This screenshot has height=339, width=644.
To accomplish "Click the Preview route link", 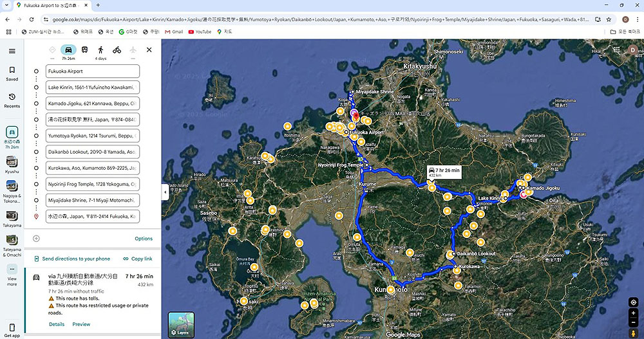I will [81, 324].
